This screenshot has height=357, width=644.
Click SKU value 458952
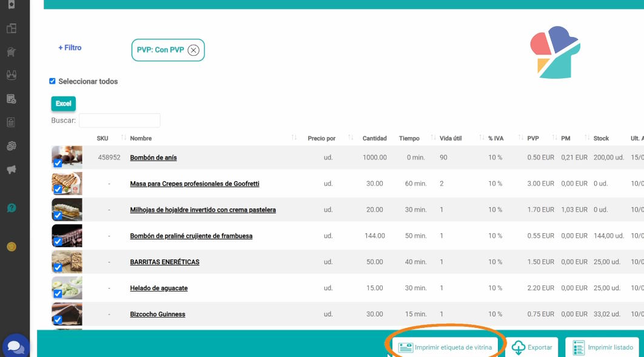pos(109,158)
